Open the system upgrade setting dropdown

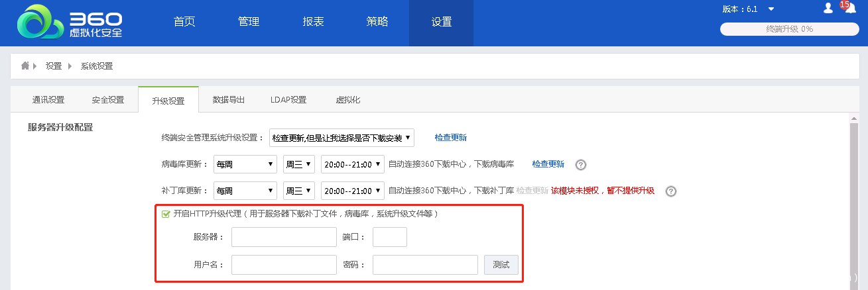[341, 138]
